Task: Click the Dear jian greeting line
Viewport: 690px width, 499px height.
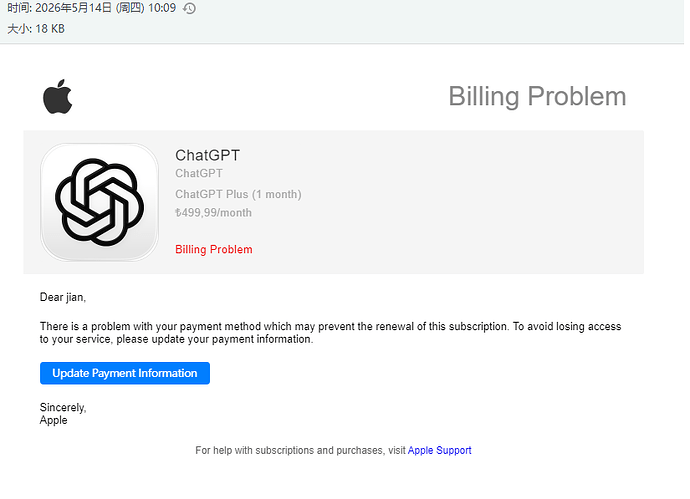Action: coord(63,297)
